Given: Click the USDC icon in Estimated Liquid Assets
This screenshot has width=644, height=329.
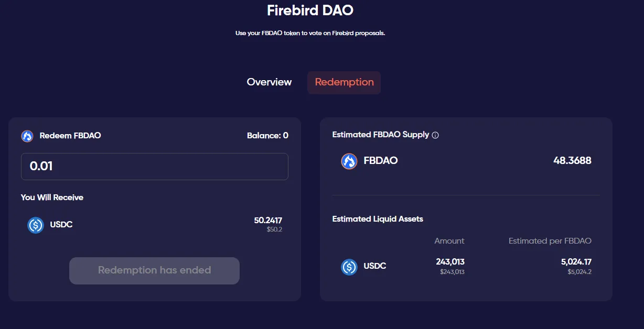Looking at the screenshot, I should tap(349, 267).
